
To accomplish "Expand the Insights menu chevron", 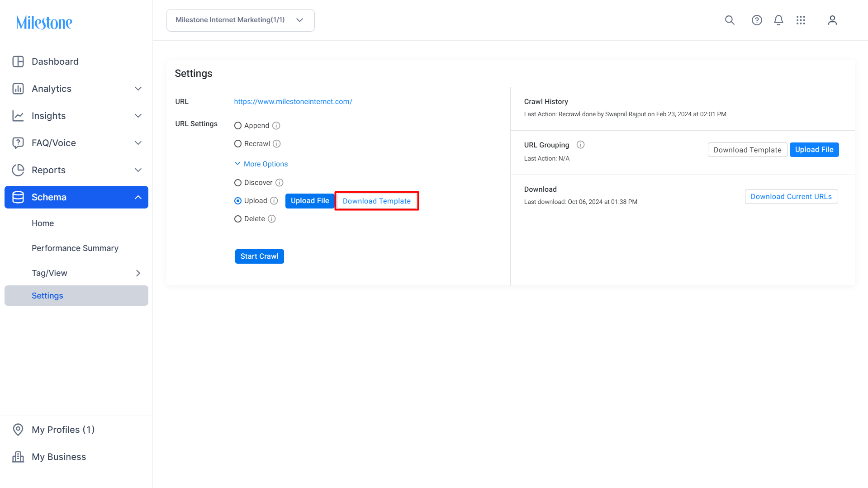I will point(138,116).
